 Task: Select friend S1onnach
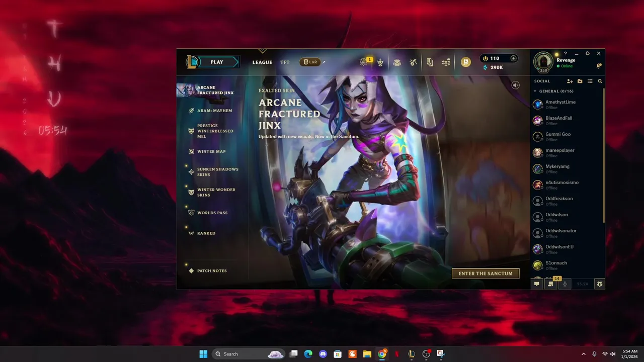(x=567, y=265)
